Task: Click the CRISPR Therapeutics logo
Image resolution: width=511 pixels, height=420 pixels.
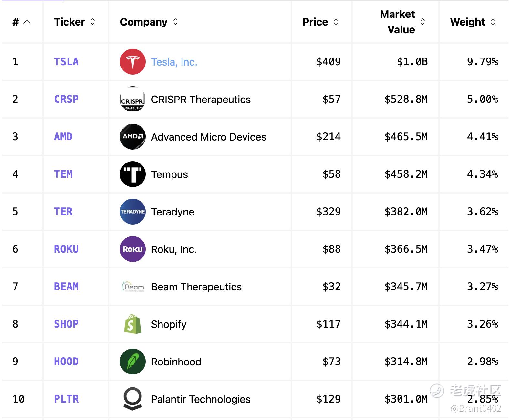Action: 132,99
